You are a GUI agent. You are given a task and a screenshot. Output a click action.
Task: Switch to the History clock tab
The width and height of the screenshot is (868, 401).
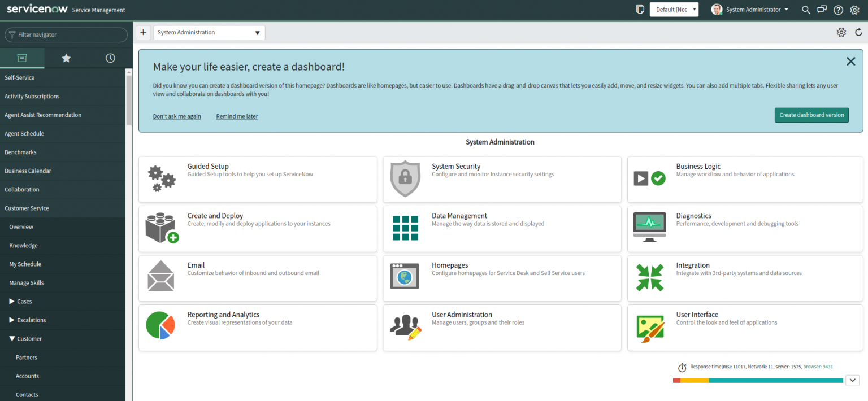click(110, 58)
